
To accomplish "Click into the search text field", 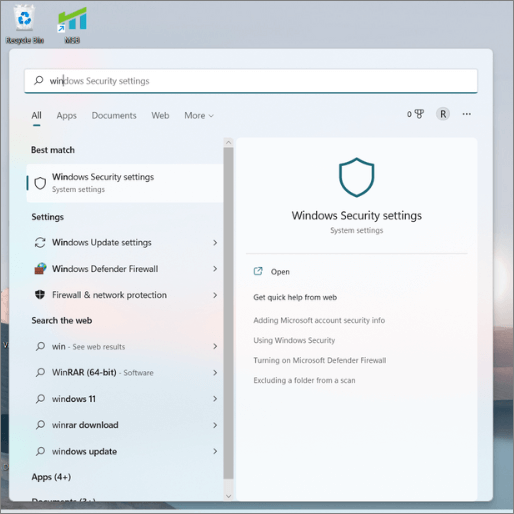I will [x=251, y=81].
